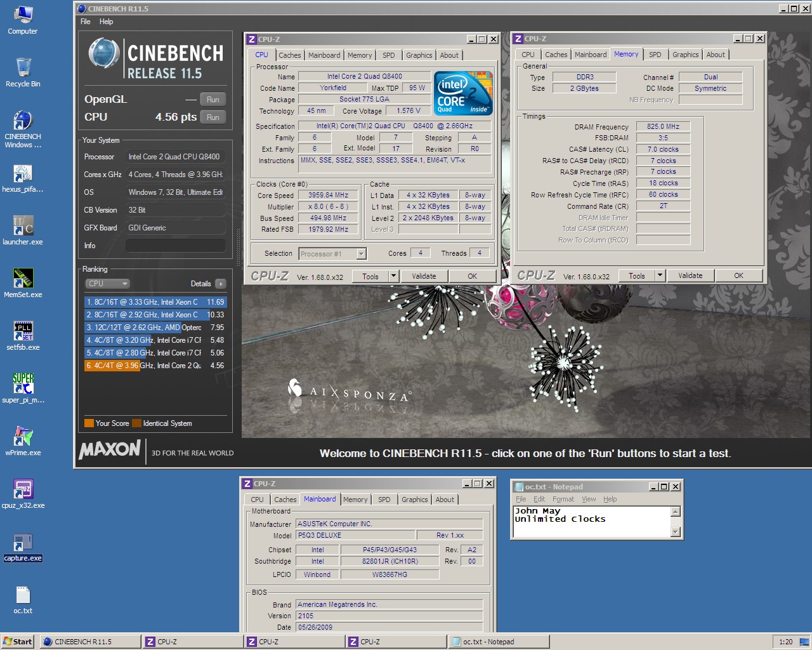Click the Intel Core 2 Quad logo
The height and width of the screenshot is (650, 812).
463,93
